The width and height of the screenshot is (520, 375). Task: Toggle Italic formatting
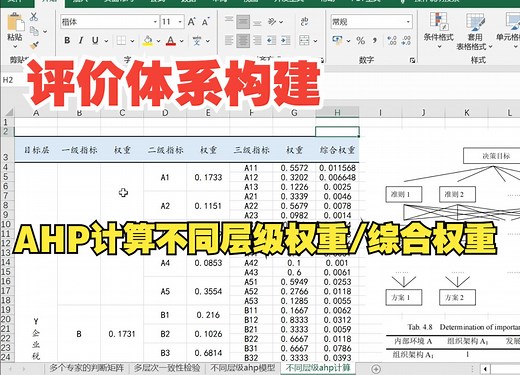81,41
